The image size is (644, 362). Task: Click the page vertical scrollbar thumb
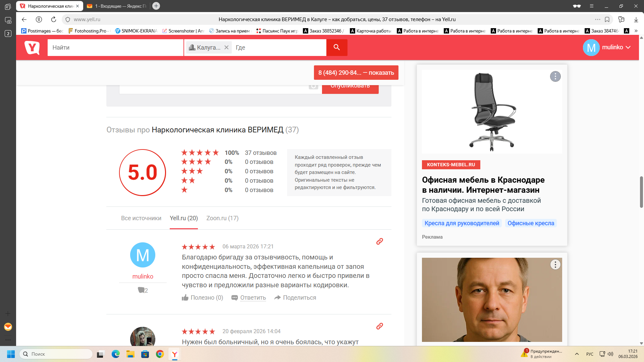tap(641, 192)
